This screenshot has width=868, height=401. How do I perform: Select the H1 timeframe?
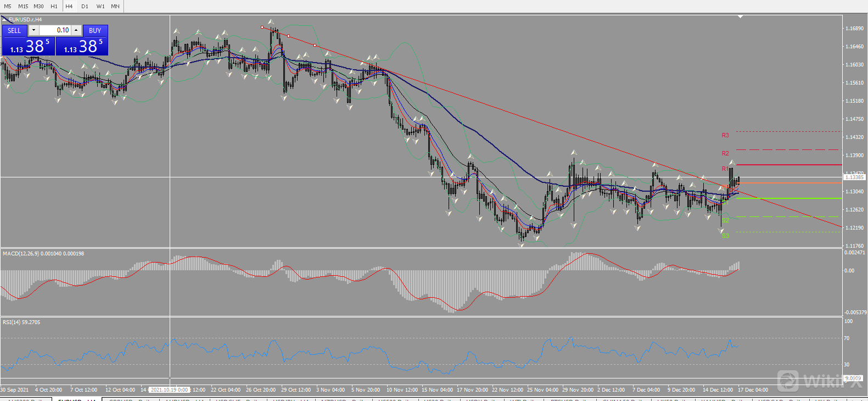(x=54, y=6)
